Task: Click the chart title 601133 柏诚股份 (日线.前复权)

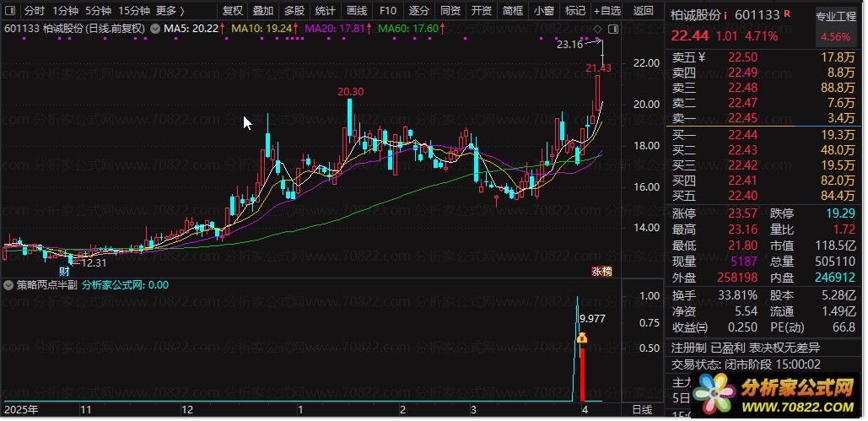Action: [75, 28]
